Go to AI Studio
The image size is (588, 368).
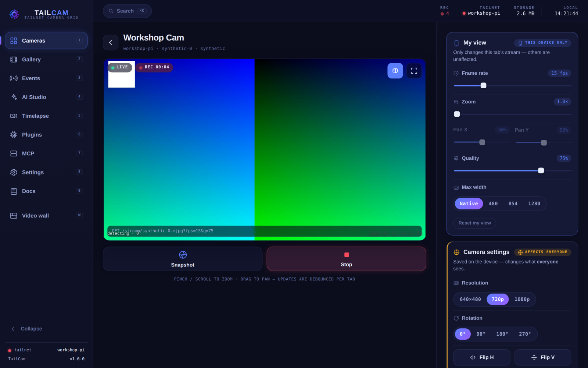[46, 97]
